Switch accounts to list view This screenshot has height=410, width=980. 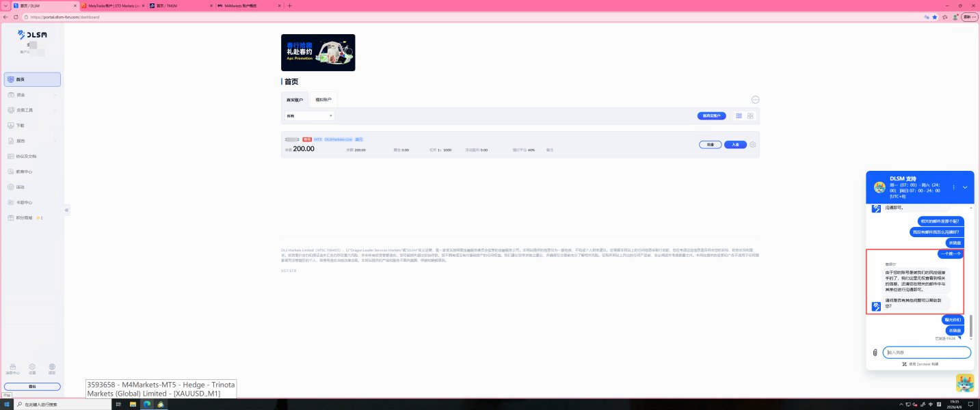pos(739,116)
